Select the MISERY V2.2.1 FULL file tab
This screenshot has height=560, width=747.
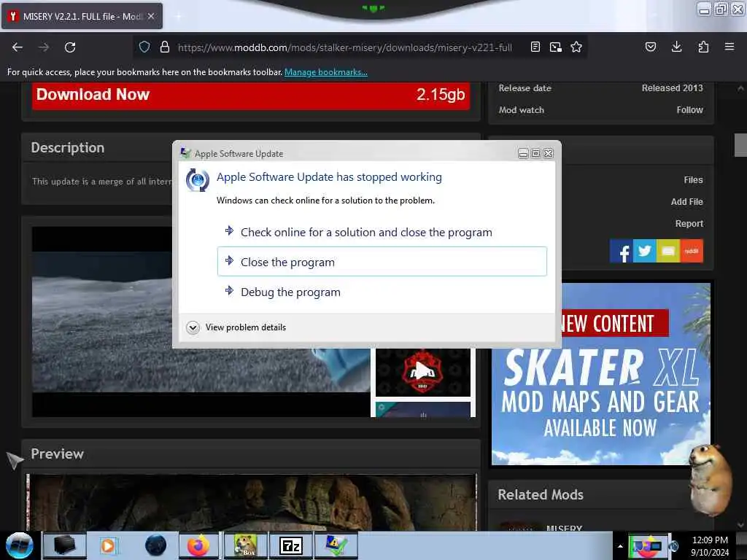coord(82,16)
